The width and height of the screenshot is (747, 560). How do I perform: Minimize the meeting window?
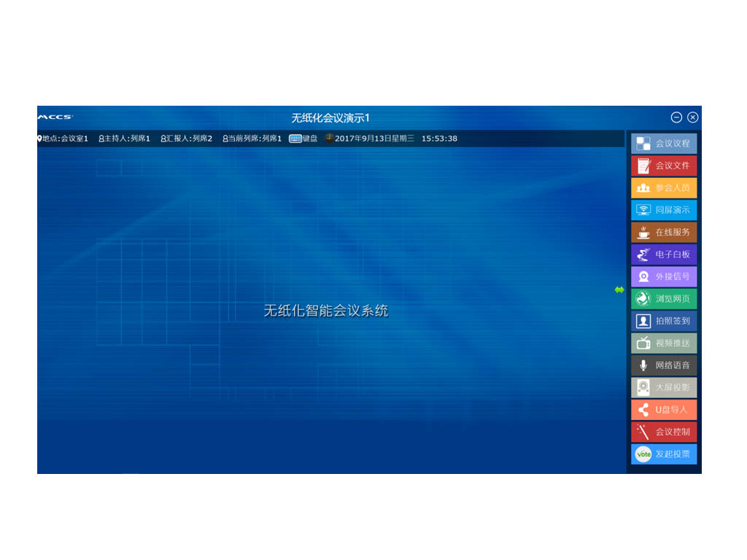pos(676,117)
